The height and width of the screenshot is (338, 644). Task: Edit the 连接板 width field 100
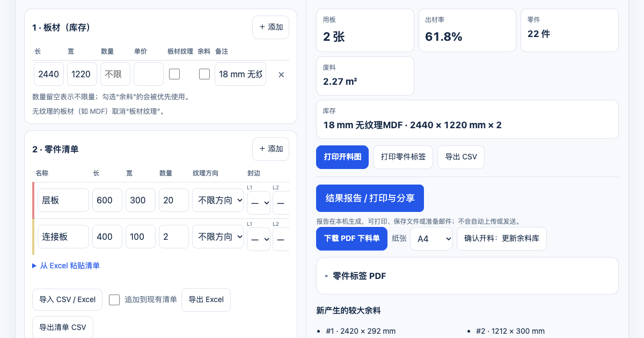coord(141,237)
